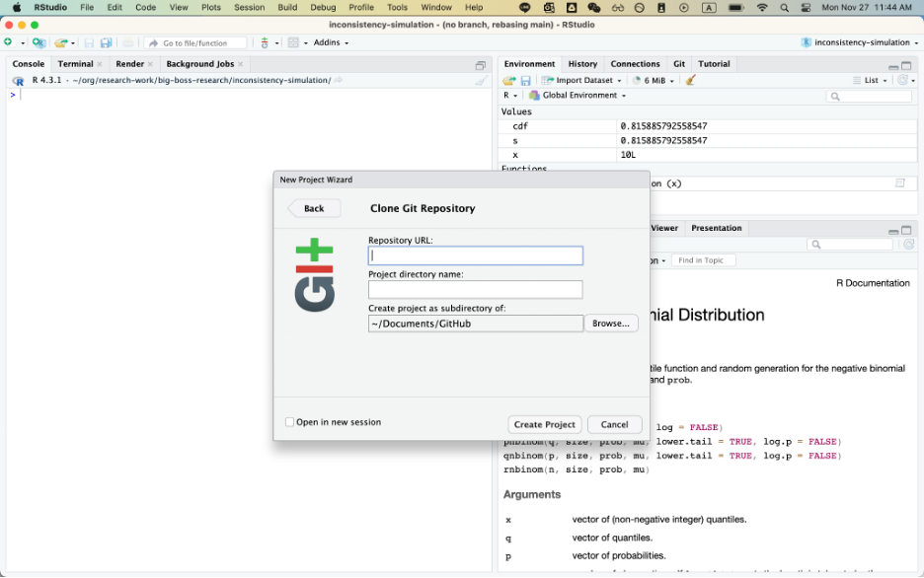Click the R logo icon in console header

19,81
